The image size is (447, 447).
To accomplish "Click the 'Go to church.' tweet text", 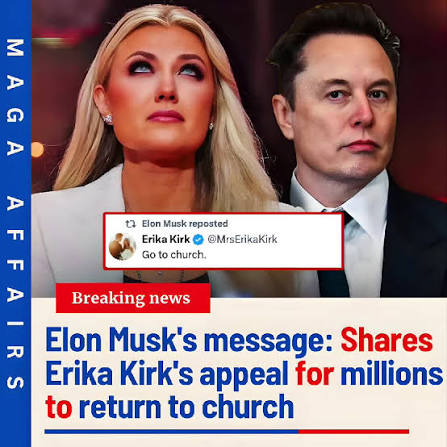I will (x=174, y=255).
